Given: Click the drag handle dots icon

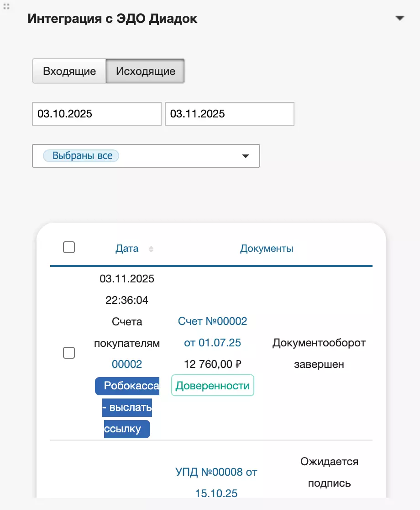Looking at the screenshot, I should [x=7, y=6].
